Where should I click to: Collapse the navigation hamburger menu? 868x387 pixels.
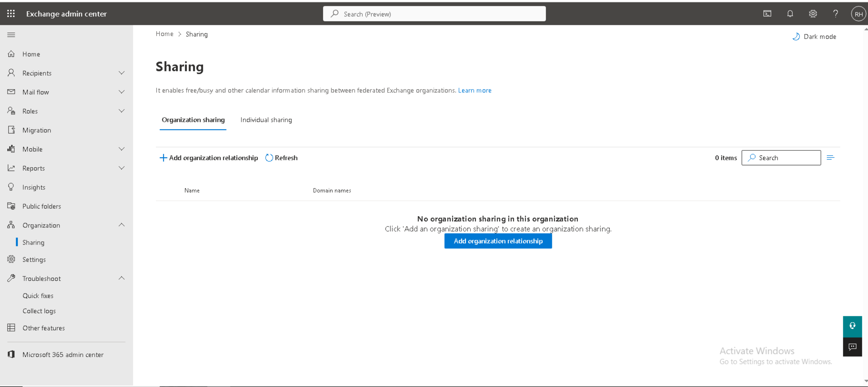pos(11,35)
